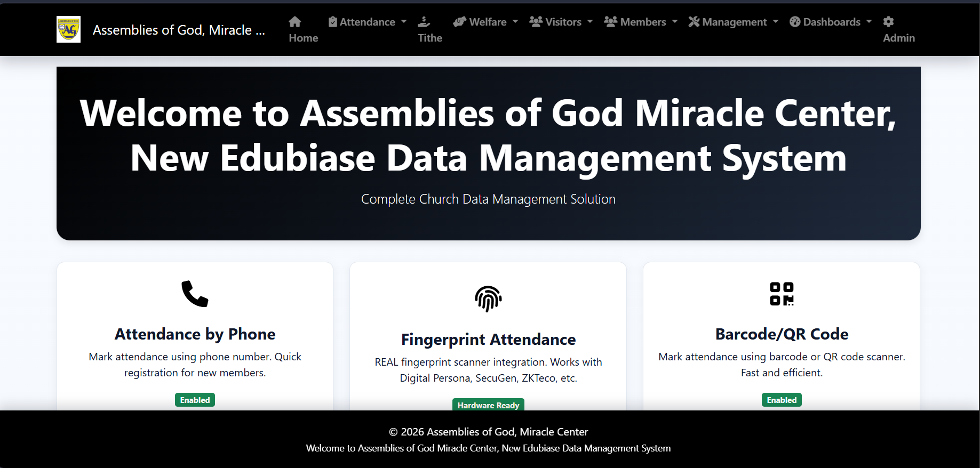
Task: Expand the Members dropdown caret
Action: (675, 22)
